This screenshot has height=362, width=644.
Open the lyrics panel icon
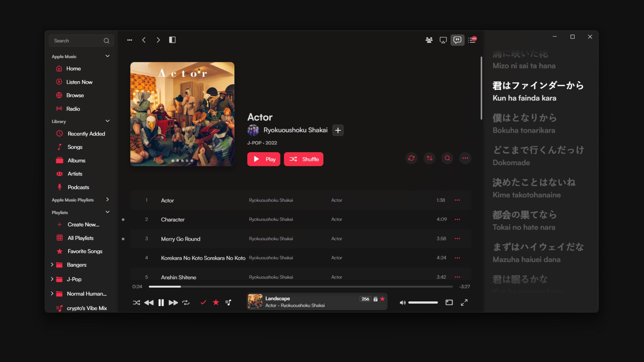[x=457, y=40]
